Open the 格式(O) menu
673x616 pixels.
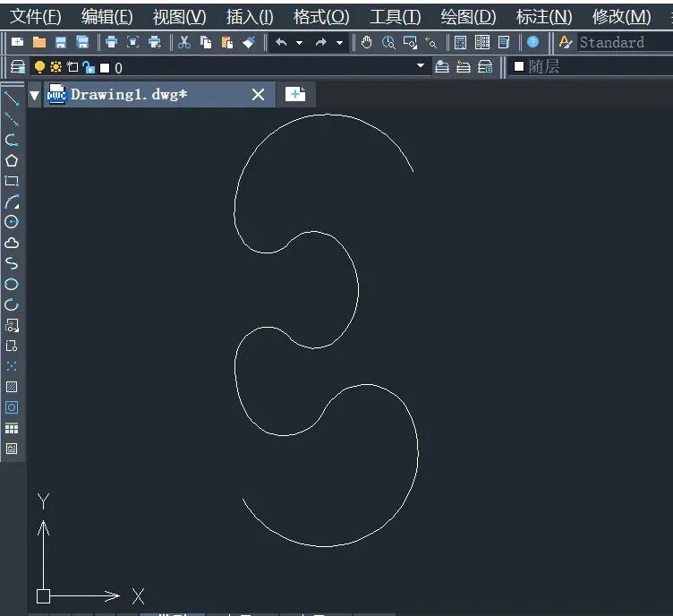coord(321,17)
